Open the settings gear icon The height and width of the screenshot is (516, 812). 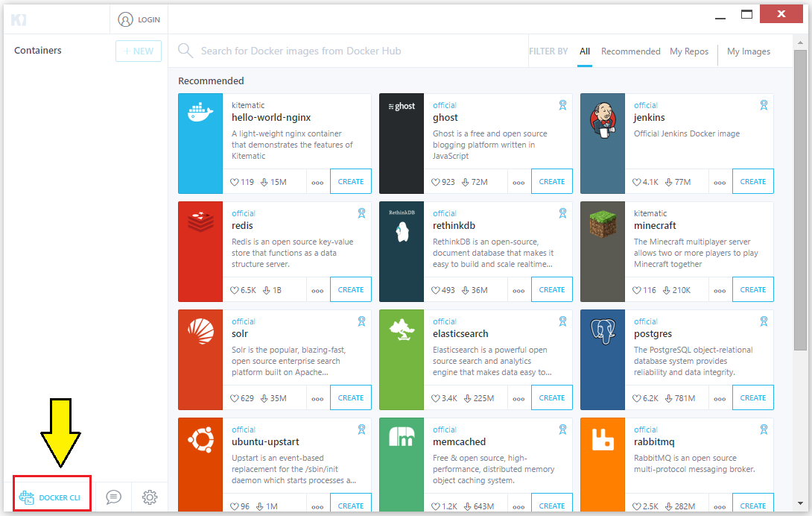tap(150, 497)
